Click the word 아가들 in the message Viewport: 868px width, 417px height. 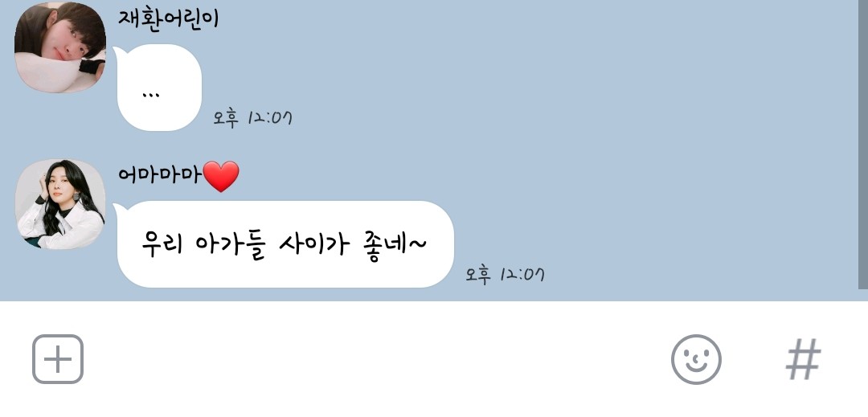tap(231, 244)
